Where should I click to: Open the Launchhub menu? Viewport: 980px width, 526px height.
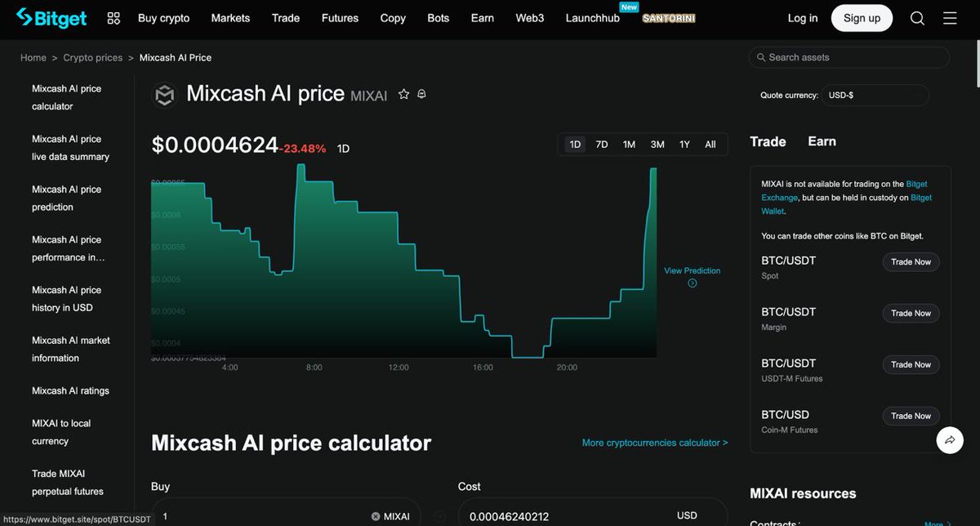point(593,18)
